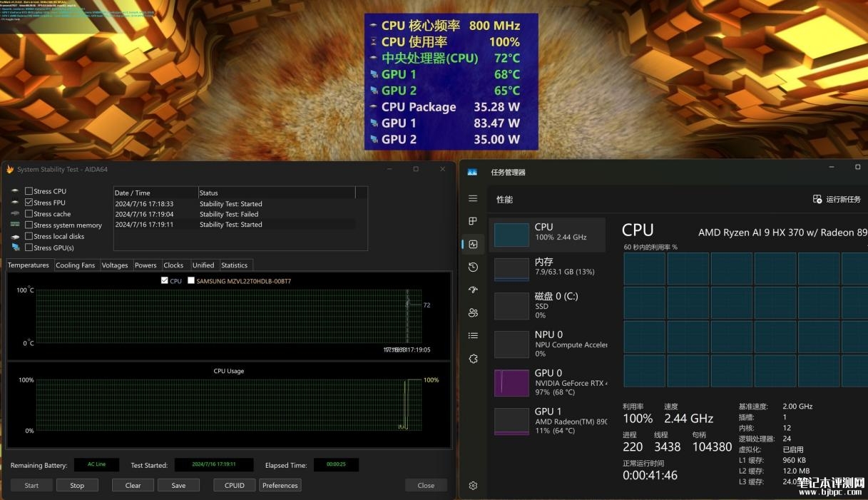Click Close button at AIDA64 bottom right
Viewport: 868px width, 500px height.
pos(426,485)
